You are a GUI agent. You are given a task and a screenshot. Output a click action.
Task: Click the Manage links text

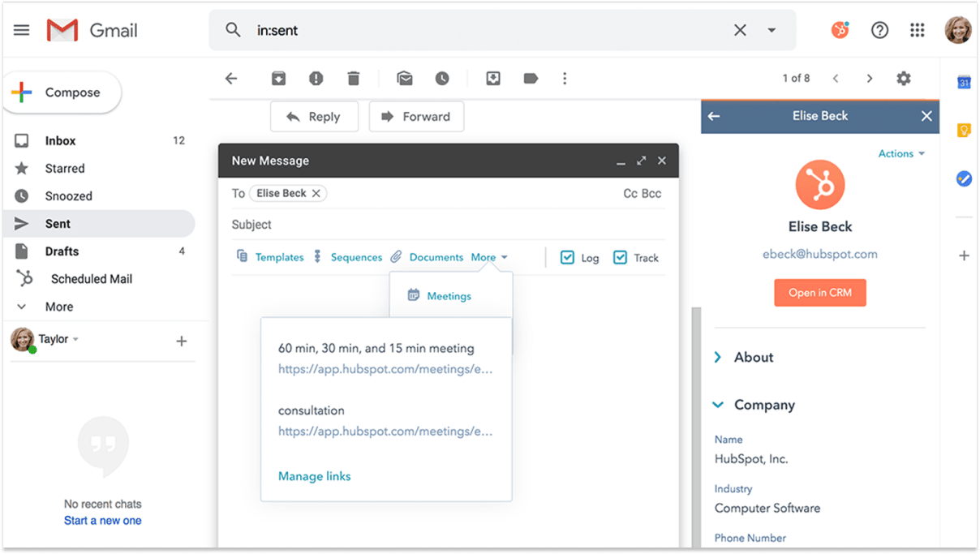314,476
